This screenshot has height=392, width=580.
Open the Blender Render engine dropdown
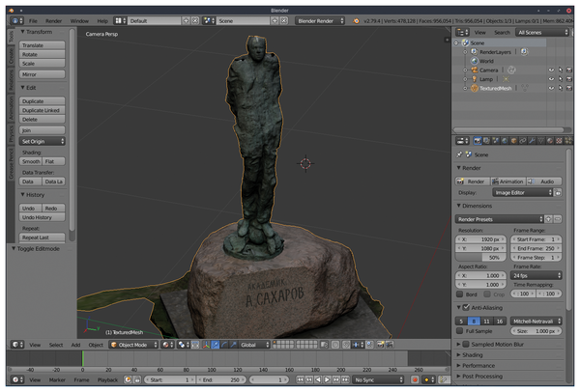pos(320,21)
